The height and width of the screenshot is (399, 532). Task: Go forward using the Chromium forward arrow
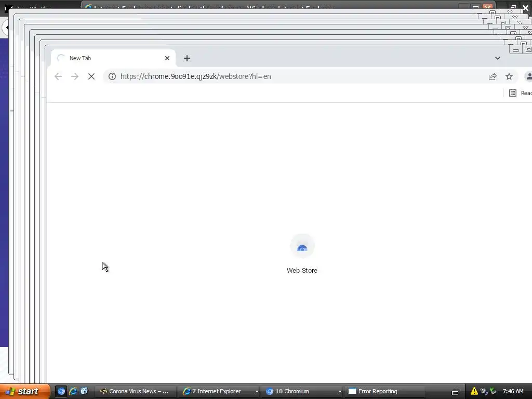click(75, 76)
